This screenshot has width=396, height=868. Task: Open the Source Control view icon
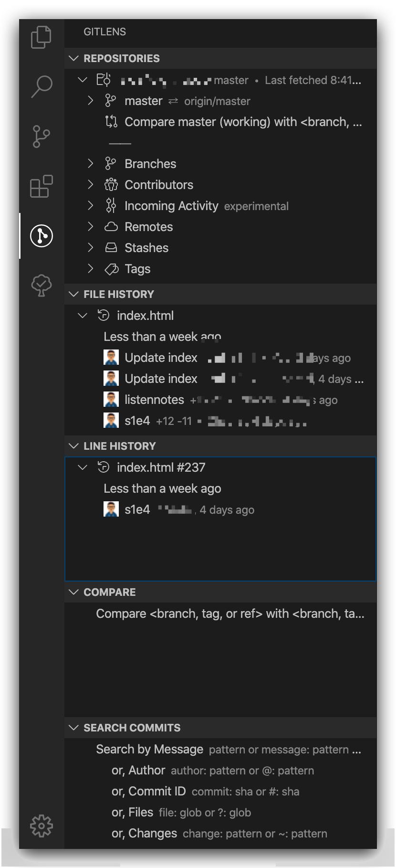point(41,136)
